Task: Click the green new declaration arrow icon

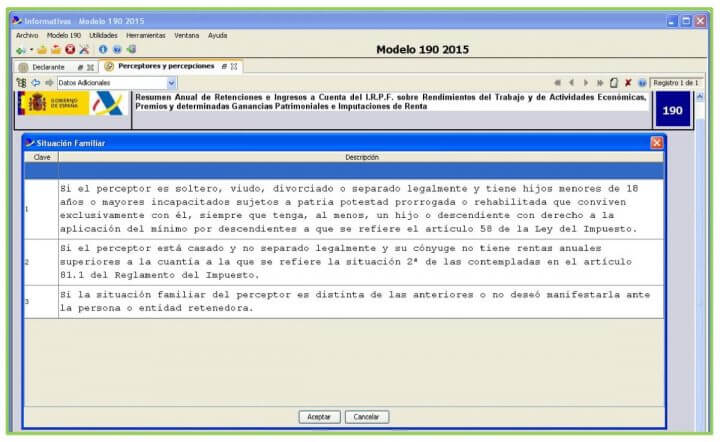Action: click(20, 50)
